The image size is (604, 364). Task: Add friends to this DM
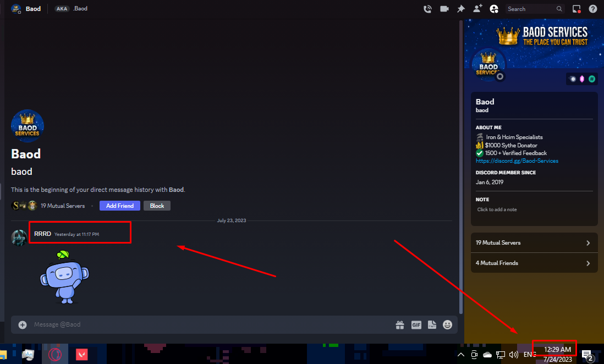coord(477,8)
